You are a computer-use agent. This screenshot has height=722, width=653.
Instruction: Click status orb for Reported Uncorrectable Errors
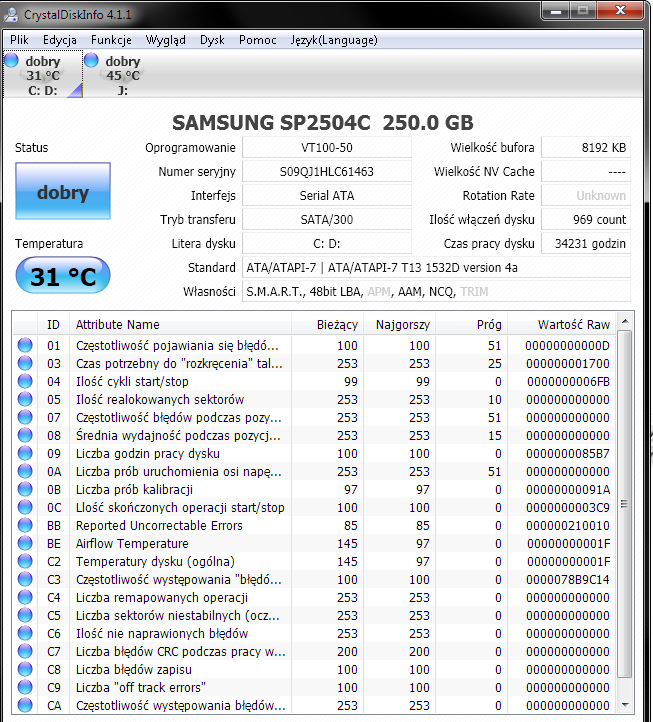[25, 525]
